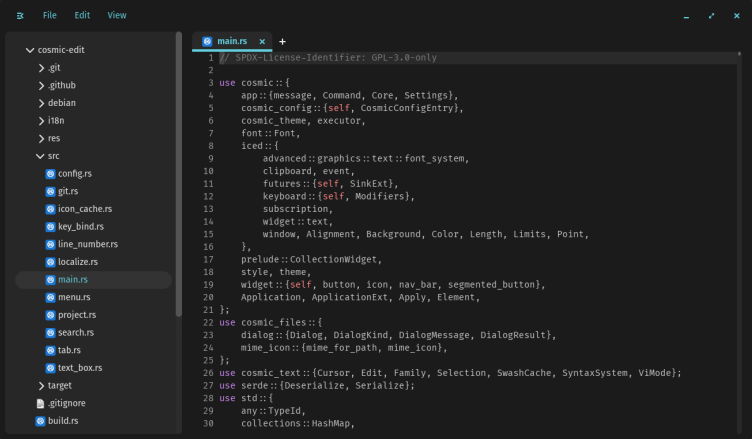Viewport: 752px width, 439px height.
Task: Expand the target folder
Action: [41, 385]
